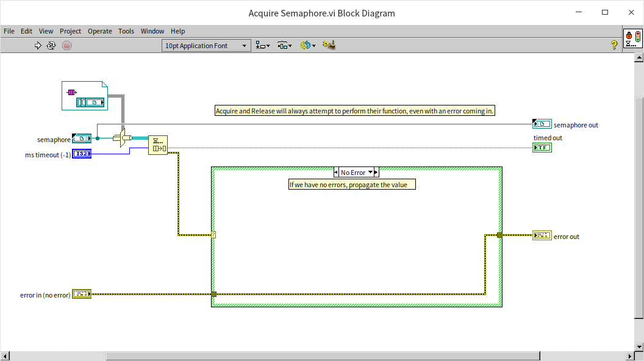Open the Operate menu
The height and width of the screenshot is (361, 644).
99,31
